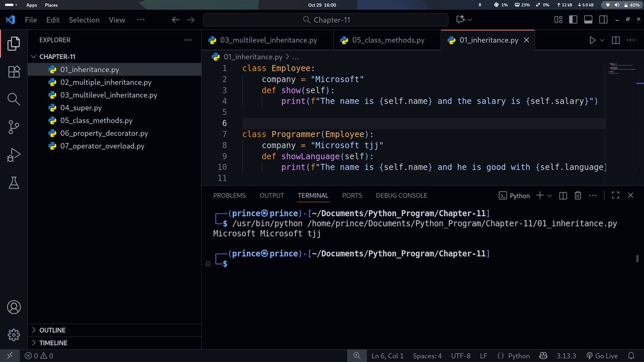Click Go Live in status bar
This screenshot has height=362, width=644.
pos(602,356)
